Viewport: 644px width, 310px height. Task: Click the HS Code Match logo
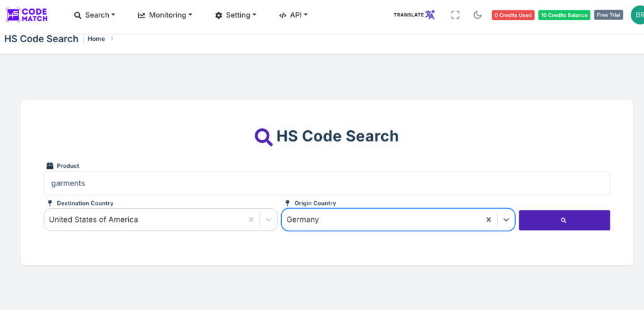pos(26,14)
